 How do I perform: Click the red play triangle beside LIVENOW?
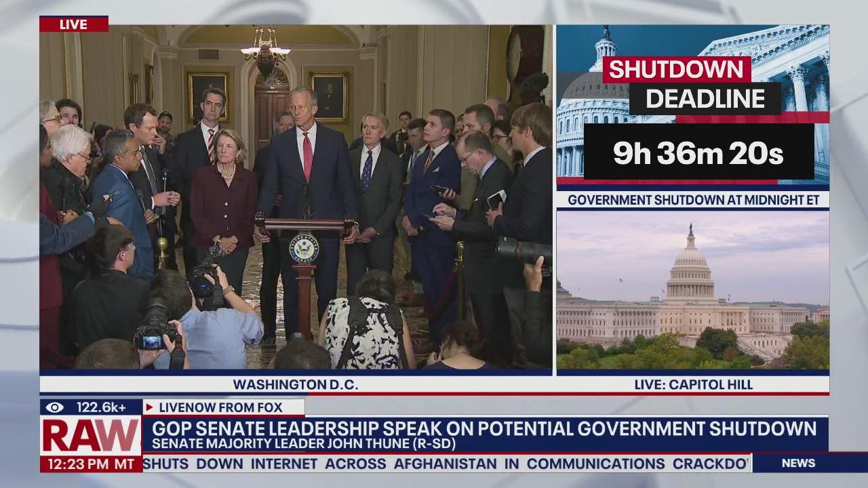[x=149, y=408]
